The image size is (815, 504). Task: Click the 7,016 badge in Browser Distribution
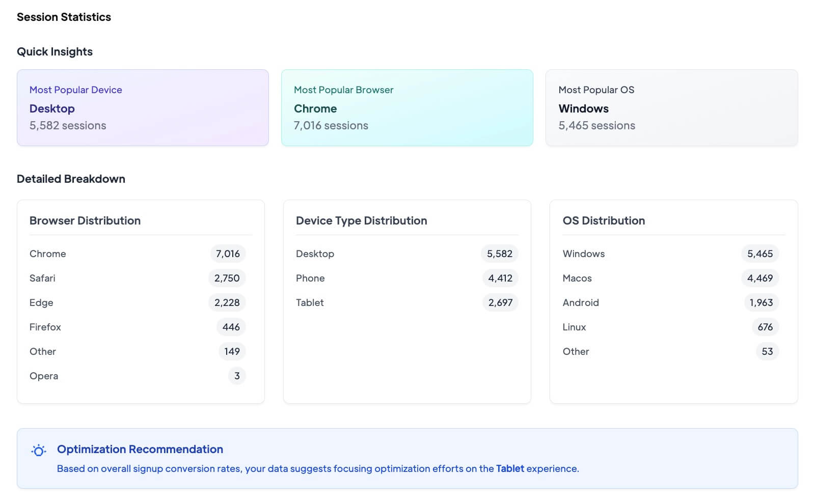(228, 254)
